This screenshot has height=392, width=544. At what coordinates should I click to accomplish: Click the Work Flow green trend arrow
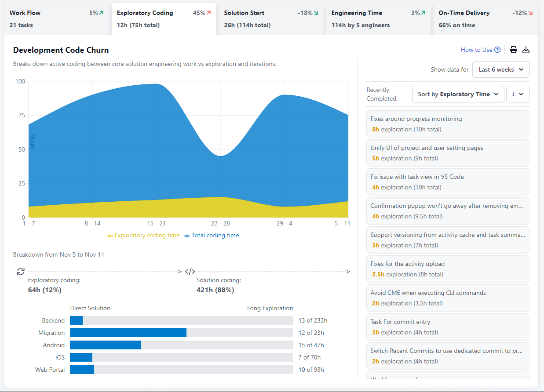pyautogui.click(x=102, y=13)
